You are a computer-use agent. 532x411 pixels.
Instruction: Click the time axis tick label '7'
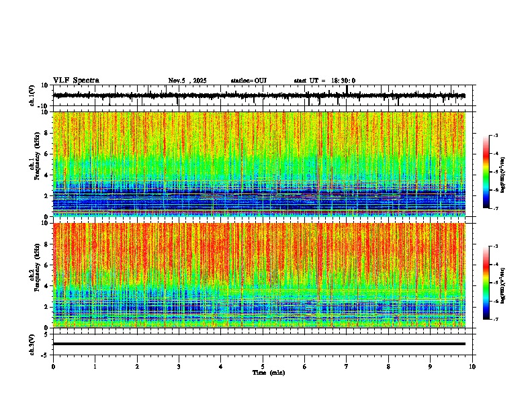pyautogui.click(x=347, y=367)
